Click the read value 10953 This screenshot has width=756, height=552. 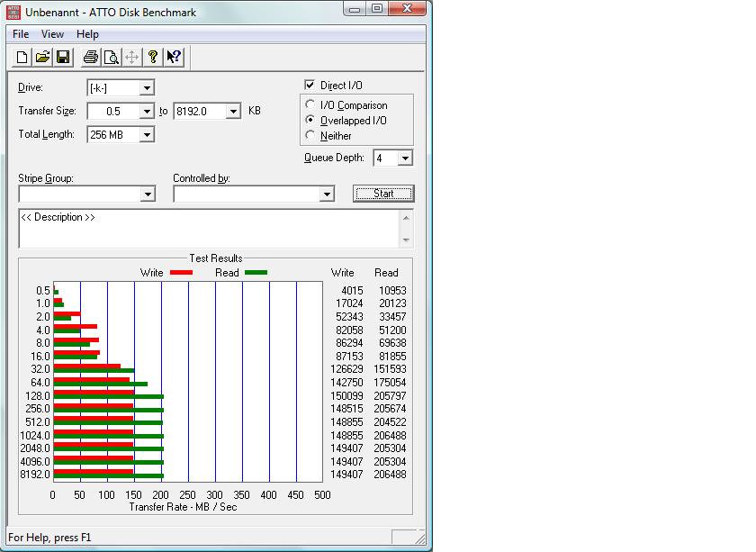(x=392, y=291)
